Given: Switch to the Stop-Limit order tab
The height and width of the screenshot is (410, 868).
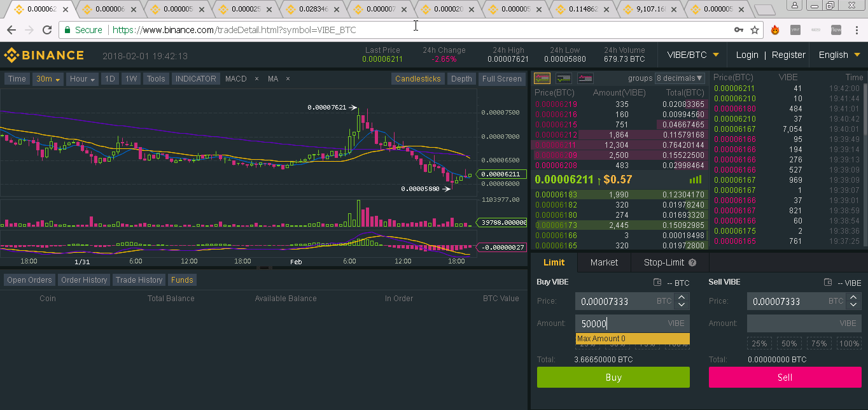Looking at the screenshot, I should pos(670,262).
